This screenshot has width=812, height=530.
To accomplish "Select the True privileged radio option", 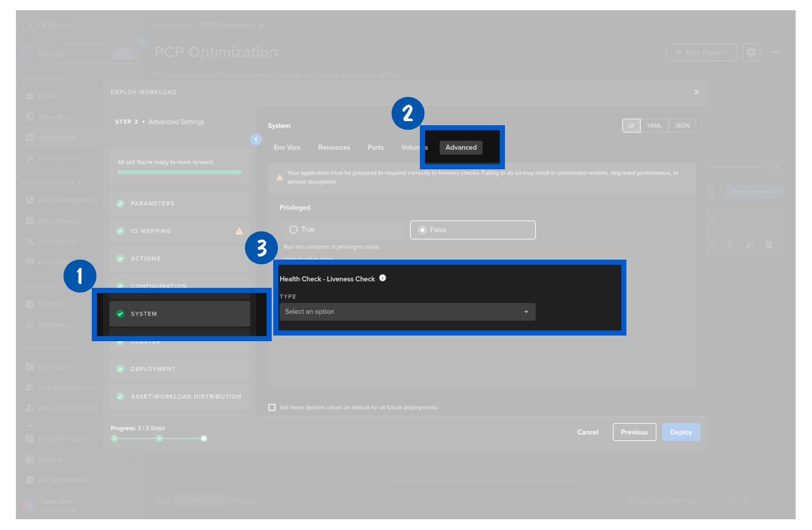I will pyautogui.click(x=294, y=230).
